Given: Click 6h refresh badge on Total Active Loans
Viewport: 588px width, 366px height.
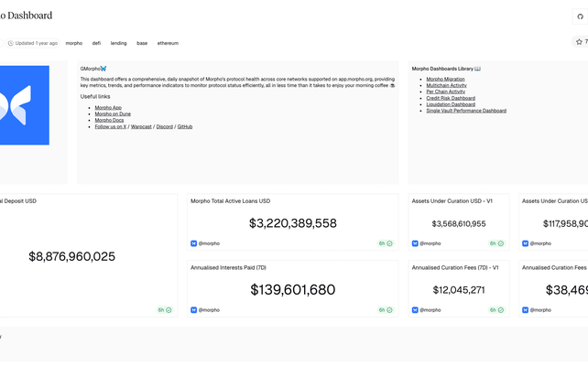Looking at the screenshot, I should pyautogui.click(x=386, y=243).
